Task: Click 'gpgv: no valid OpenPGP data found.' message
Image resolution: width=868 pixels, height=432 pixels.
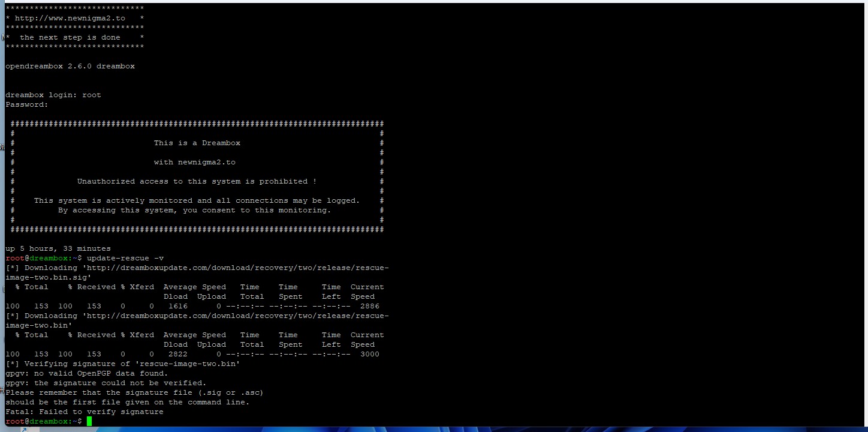Action: pyautogui.click(x=87, y=373)
